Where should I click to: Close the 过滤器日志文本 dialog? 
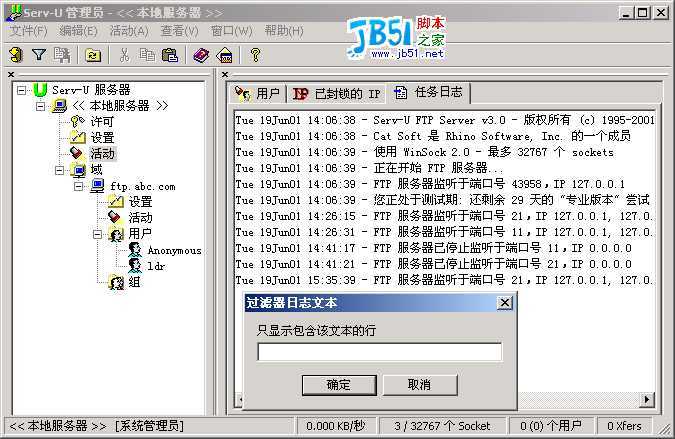tap(505, 303)
